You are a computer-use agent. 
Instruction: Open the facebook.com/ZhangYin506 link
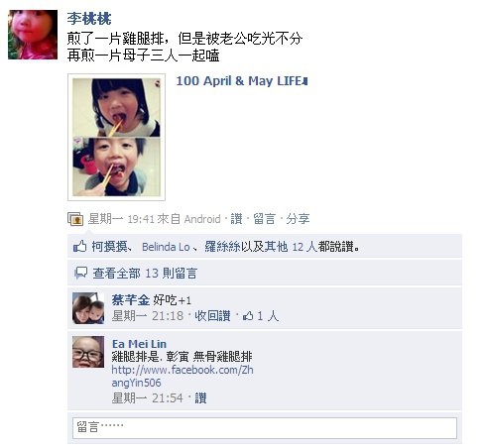(182, 376)
